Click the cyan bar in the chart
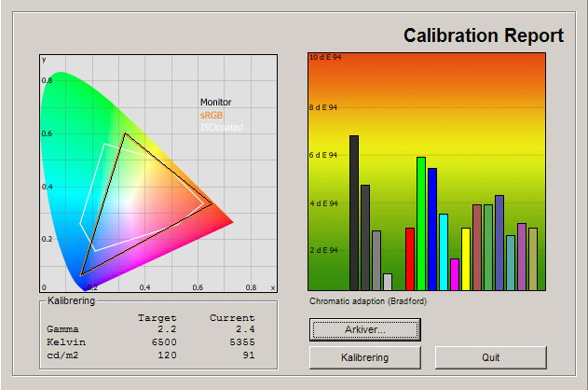The image size is (588, 390). point(444,252)
